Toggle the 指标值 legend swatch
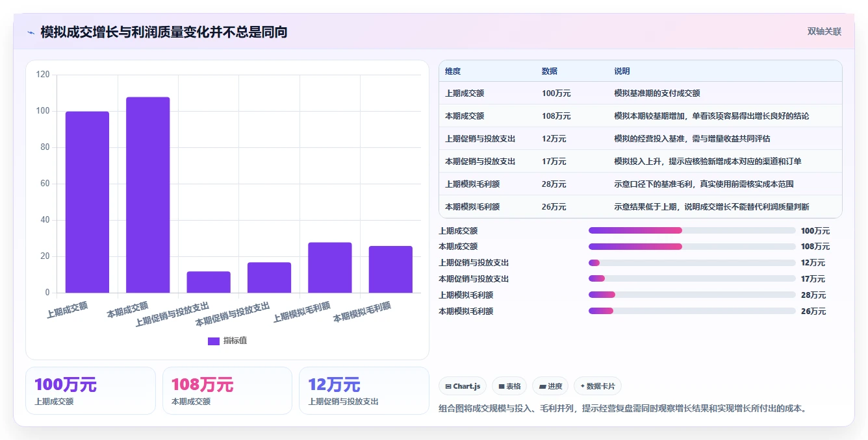Image resolution: width=868 pixels, height=440 pixels. coord(214,341)
